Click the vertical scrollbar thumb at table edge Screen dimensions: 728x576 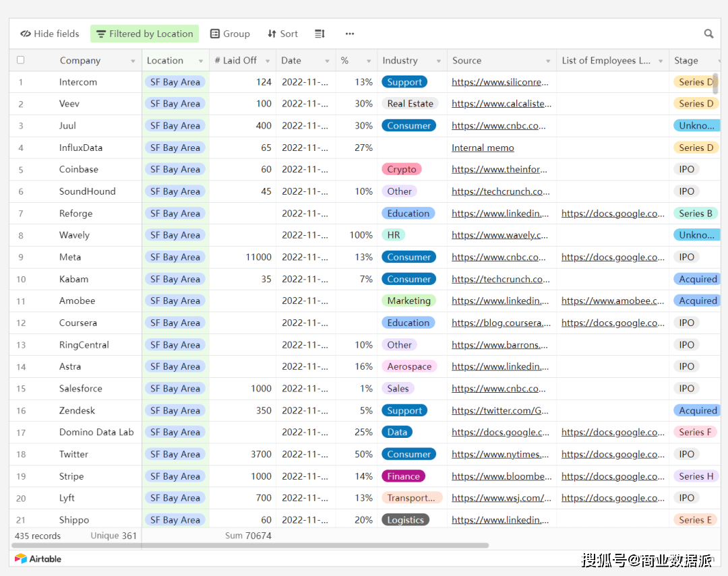716,84
